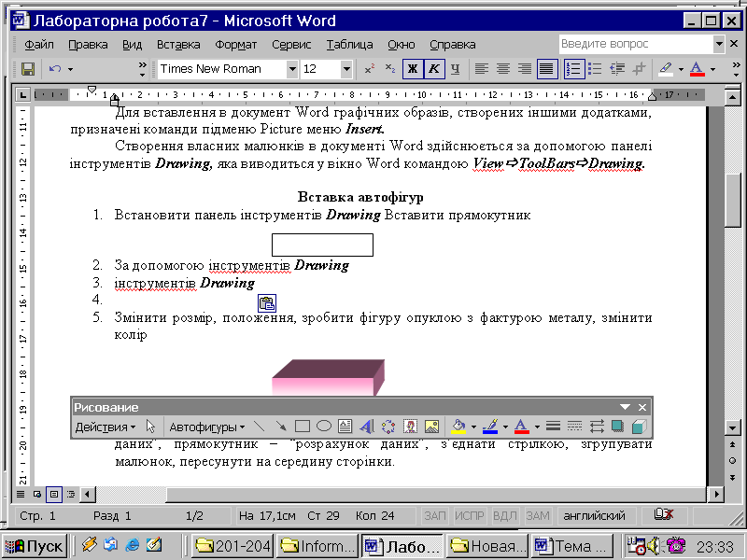Image resolution: width=747 pixels, height=560 pixels.
Task: Open font color dropdown in formatting toolbar
Action: (x=712, y=69)
